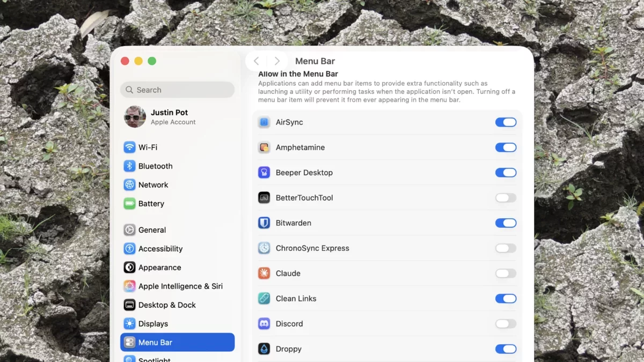Select the Accessibility icon
Viewport: 644px width, 362px height.
[x=129, y=248]
